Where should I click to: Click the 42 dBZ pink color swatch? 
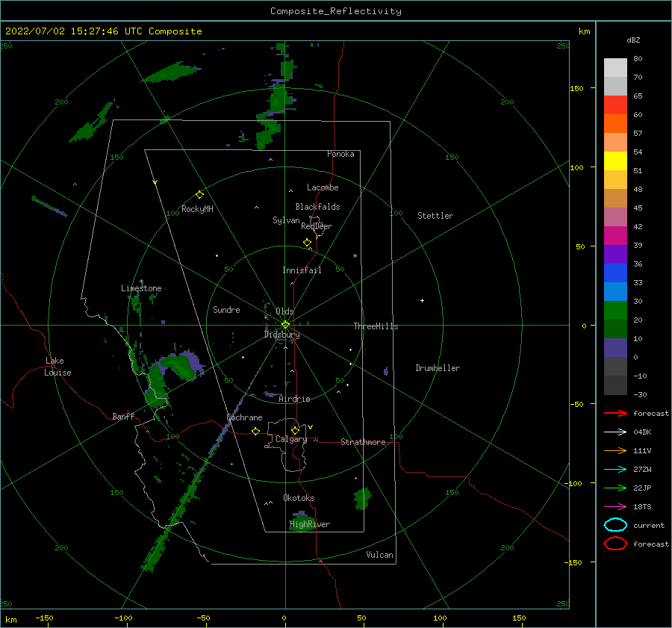pos(615,217)
